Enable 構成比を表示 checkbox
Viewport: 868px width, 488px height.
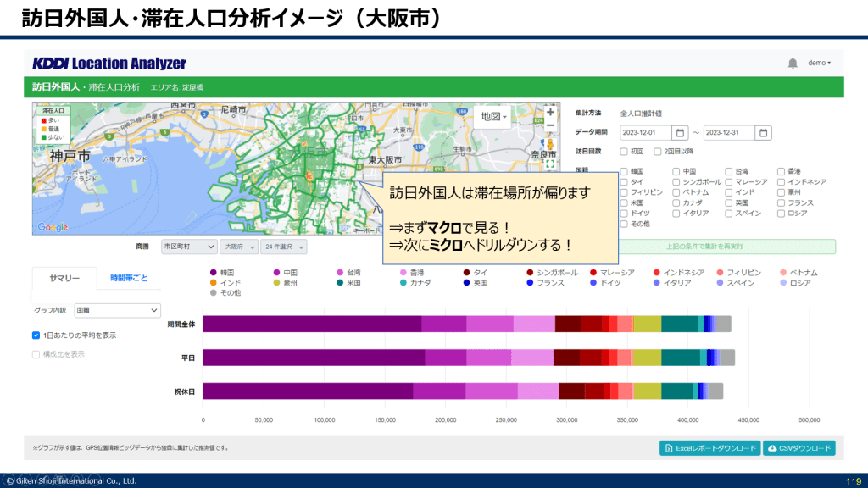click(x=36, y=354)
